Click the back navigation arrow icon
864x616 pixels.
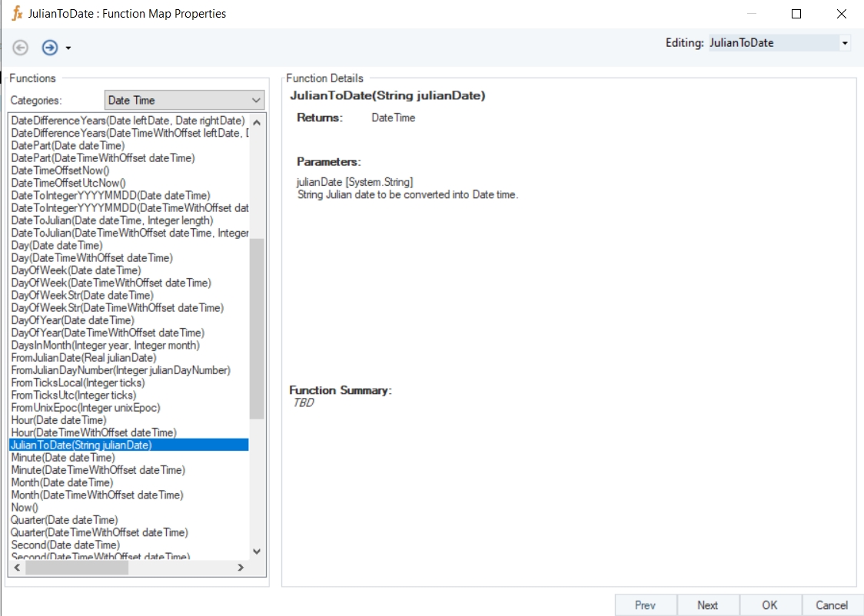coord(21,48)
